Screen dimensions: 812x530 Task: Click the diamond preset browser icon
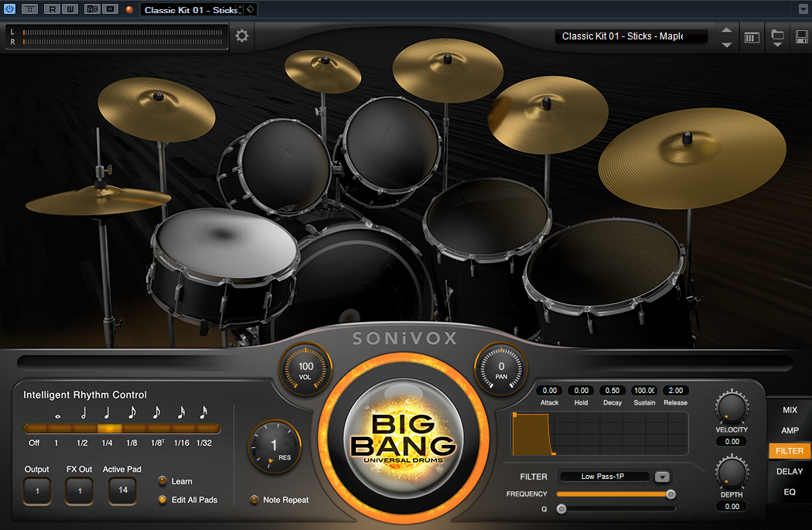[x=250, y=9]
